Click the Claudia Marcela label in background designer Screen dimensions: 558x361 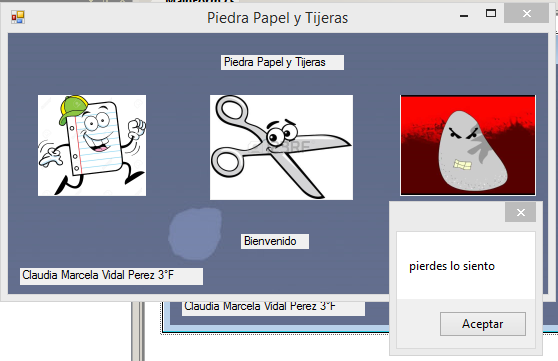pyautogui.click(x=273, y=308)
